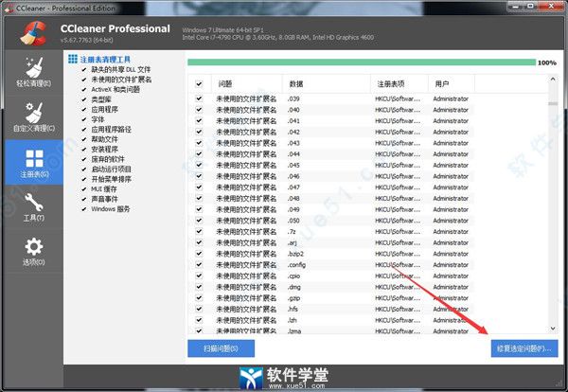
Task: Click the CCleaner title bar icon
Action: pyautogui.click(x=9, y=8)
